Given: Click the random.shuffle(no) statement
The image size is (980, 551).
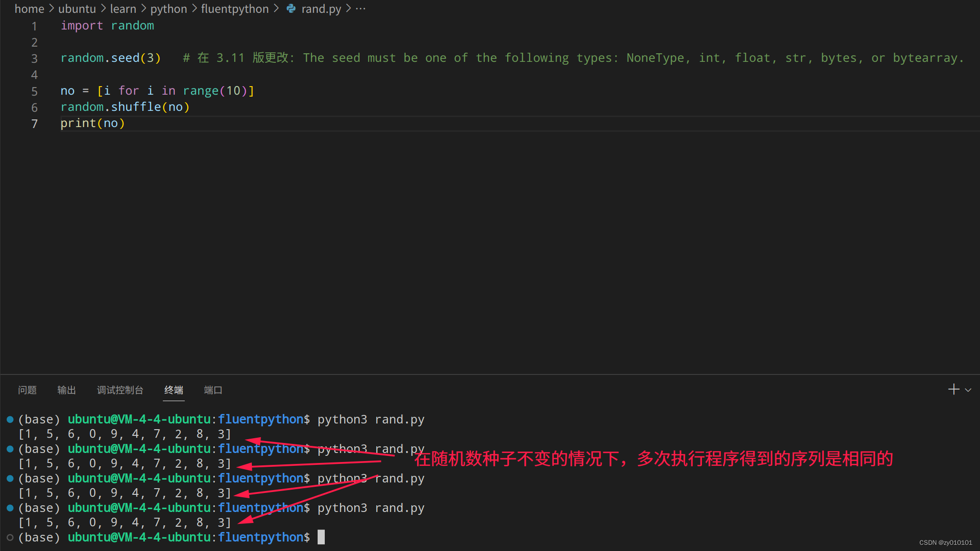Looking at the screenshot, I should [125, 107].
